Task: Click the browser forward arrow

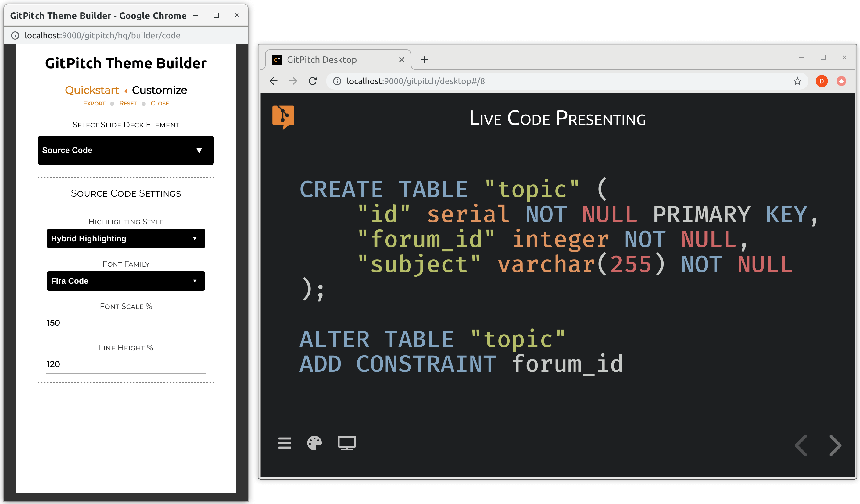Action: [293, 81]
